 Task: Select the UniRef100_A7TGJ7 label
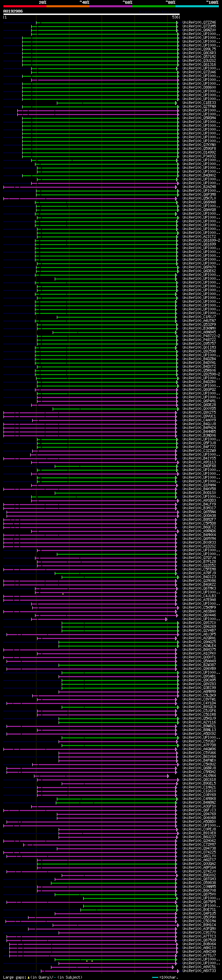click(x=199, y=956)
